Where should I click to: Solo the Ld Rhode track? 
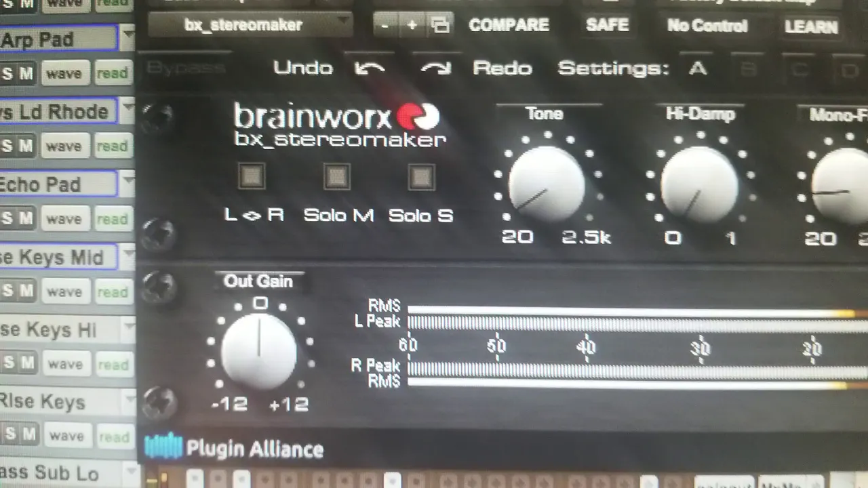(7, 146)
